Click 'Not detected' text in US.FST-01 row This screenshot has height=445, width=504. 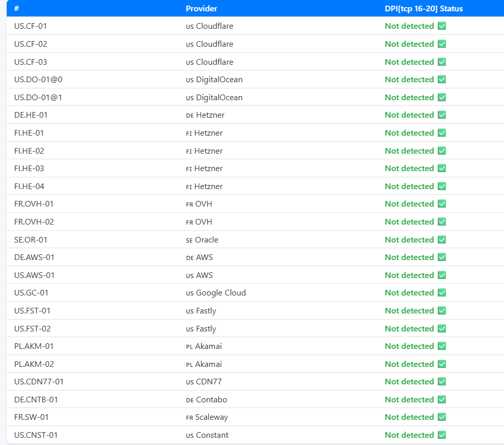(409, 310)
